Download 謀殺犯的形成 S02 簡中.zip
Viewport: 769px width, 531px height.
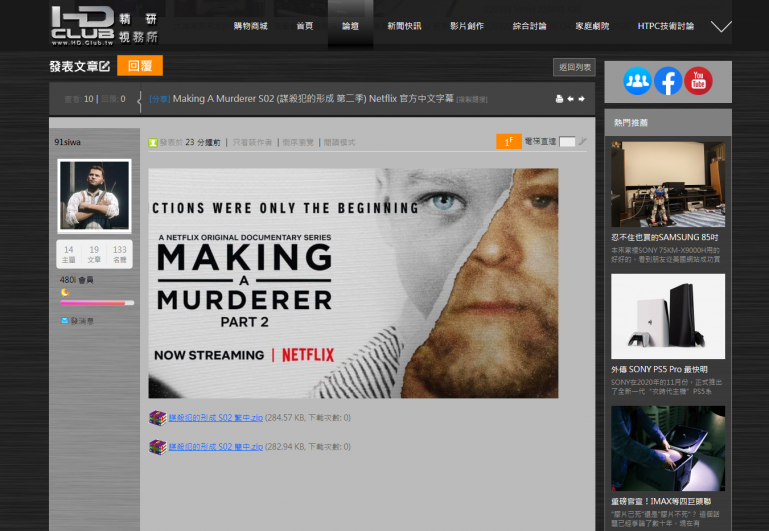pos(216,447)
